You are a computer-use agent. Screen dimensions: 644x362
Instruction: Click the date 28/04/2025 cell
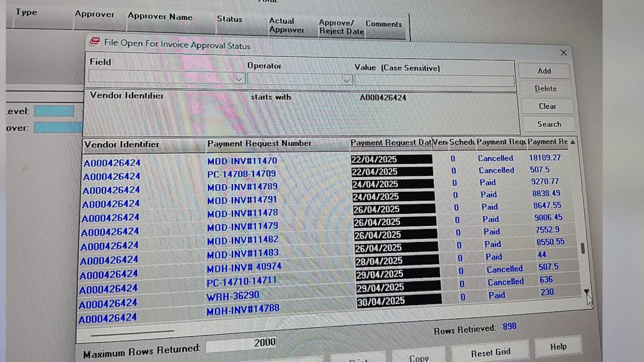click(x=397, y=260)
